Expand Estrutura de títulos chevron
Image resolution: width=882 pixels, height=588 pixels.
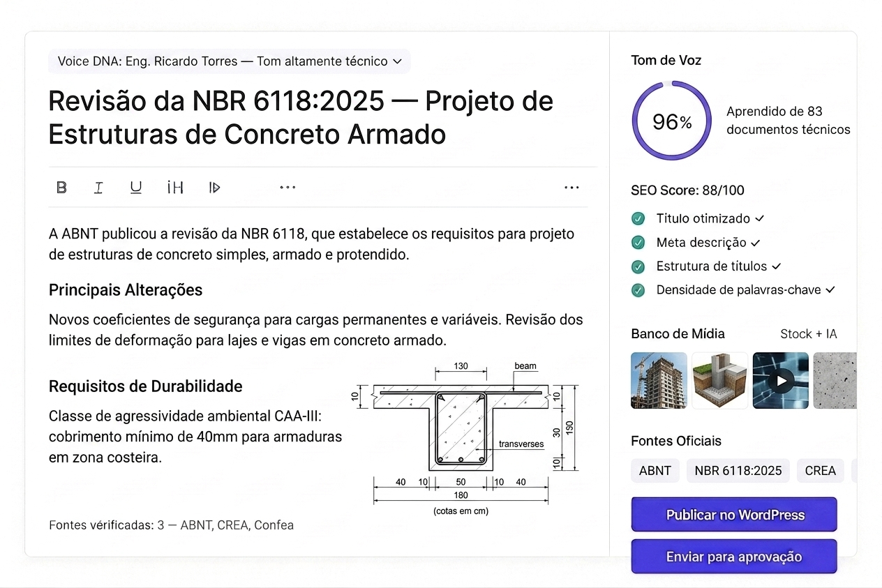[777, 266]
